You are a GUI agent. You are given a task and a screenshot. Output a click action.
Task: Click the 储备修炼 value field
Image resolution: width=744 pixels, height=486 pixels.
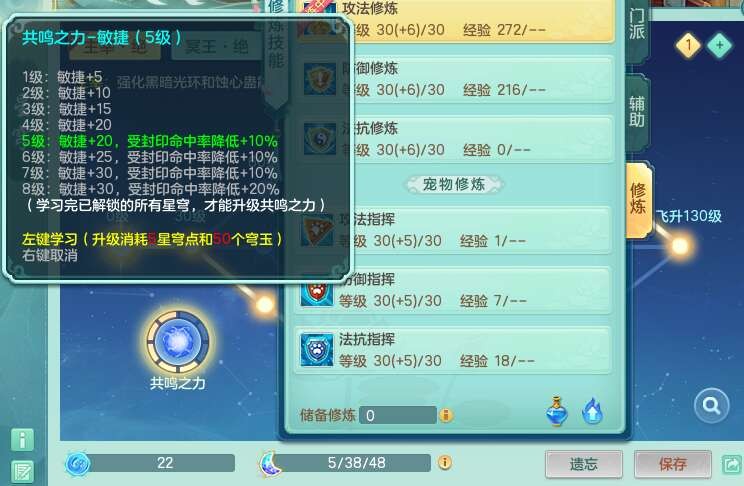398,415
